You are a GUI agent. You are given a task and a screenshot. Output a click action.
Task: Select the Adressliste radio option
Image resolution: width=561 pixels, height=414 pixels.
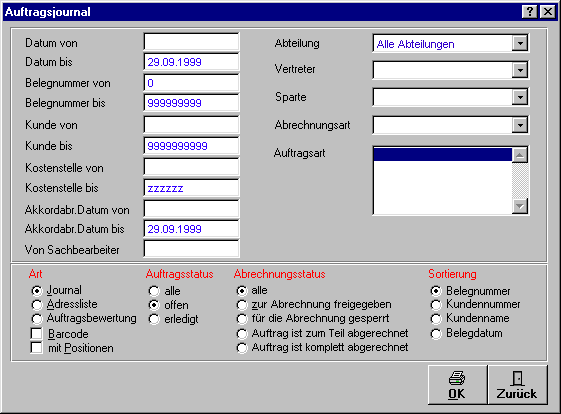coord(36,305)
